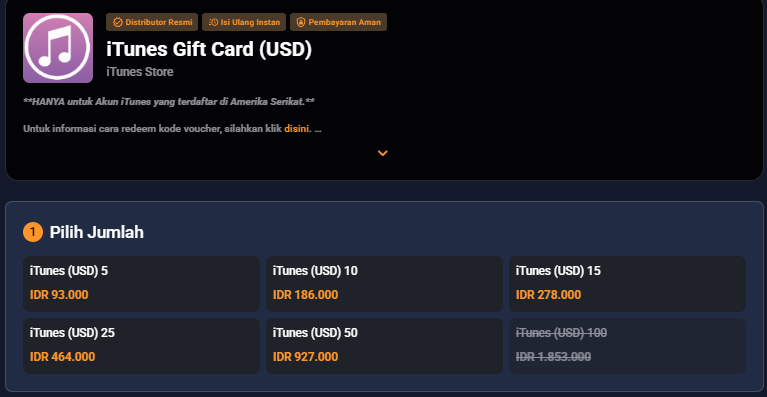
Task: Click the unavailable iTunes (USD) 100 option
Action: (628, 346)
